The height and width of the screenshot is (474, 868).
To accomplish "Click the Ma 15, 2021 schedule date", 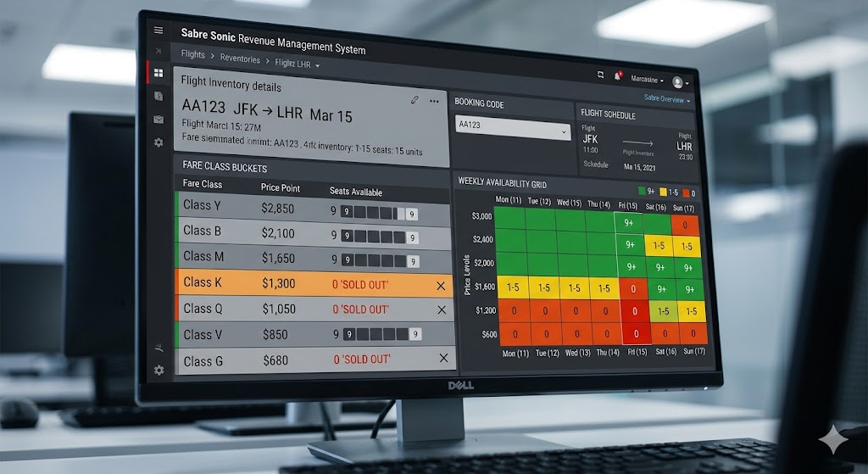I will [639, 167].
